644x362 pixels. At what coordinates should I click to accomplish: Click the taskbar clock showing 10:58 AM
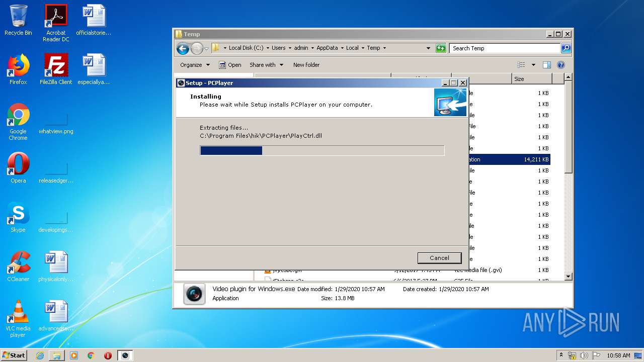tap(618, 355)
